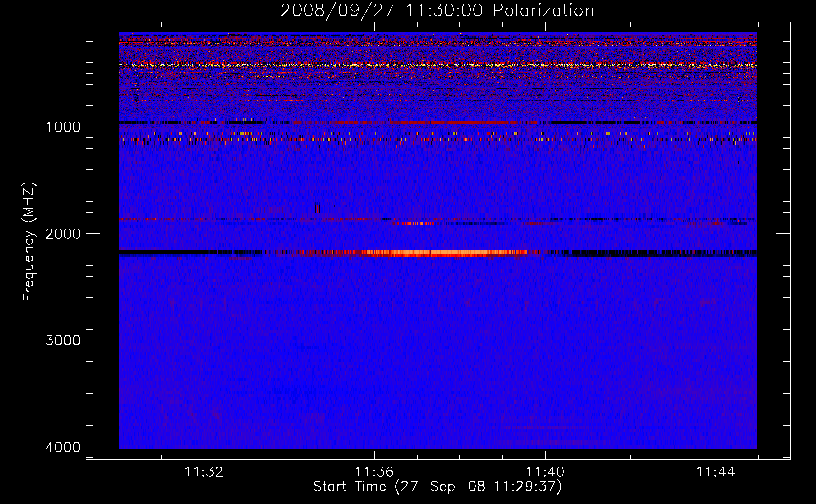Click the 'Start Time (27-Sep-08 11:29:37)' label
816x504 pixels.
437,487
